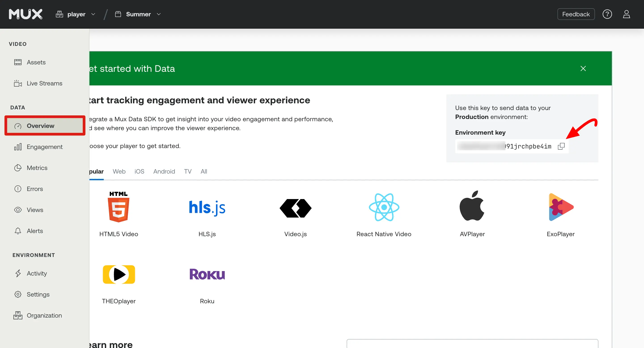Click the Organization building icon
The image size is (644, 348).
tap(18, 315)
